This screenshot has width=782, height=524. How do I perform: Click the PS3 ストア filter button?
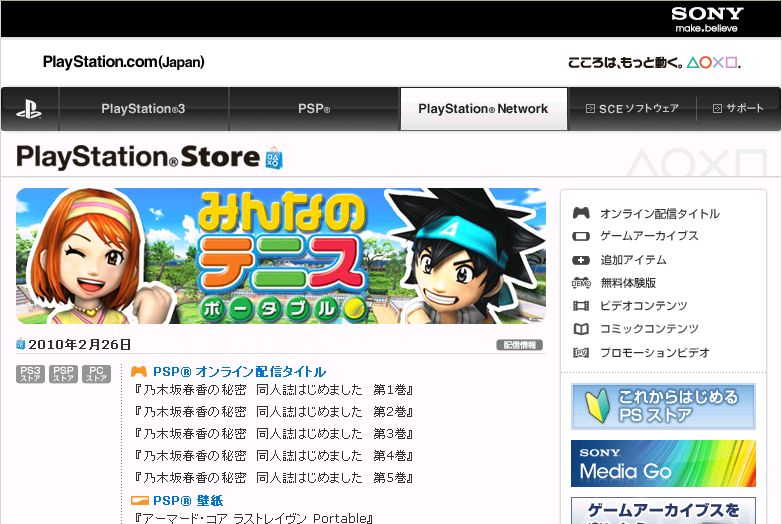(x=30, y=374)
